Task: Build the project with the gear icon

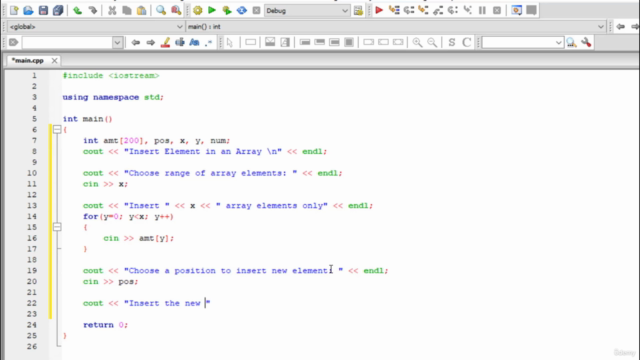Action: click(198, 10)
